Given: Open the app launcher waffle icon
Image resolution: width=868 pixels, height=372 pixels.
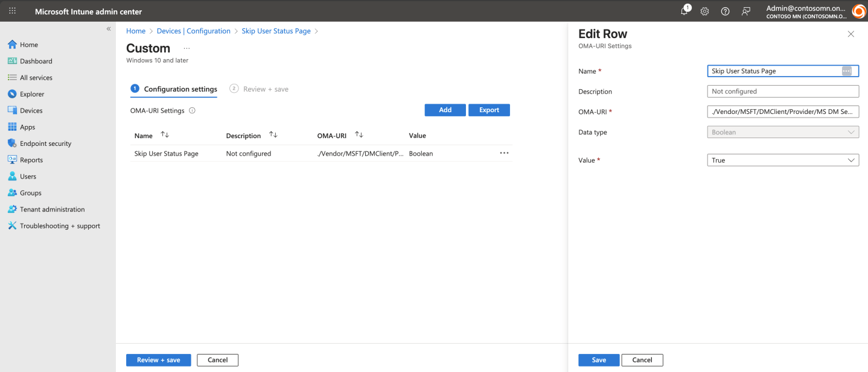Looking at the screenshot, I should tap(12, 11).
